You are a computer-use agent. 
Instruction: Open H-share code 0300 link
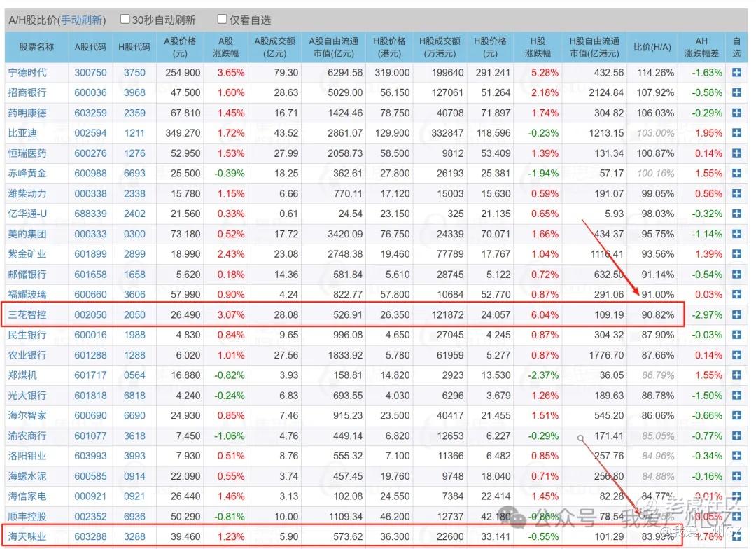(x=134, y=234)
